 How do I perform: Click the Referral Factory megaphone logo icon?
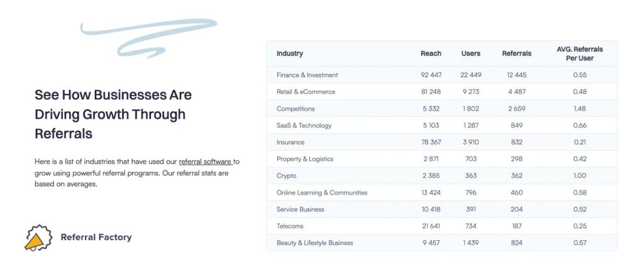38,238
